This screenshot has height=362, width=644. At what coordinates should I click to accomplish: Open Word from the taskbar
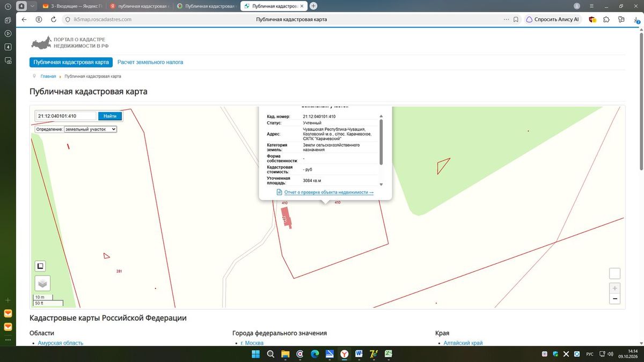tap(359, 354)
